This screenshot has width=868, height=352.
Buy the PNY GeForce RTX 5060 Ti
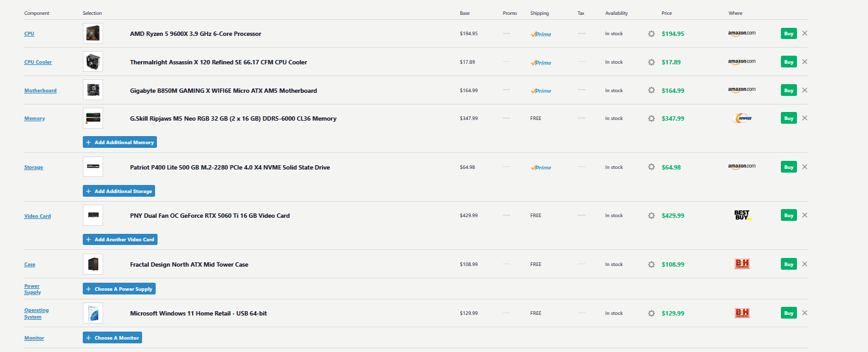pos(788,215)
